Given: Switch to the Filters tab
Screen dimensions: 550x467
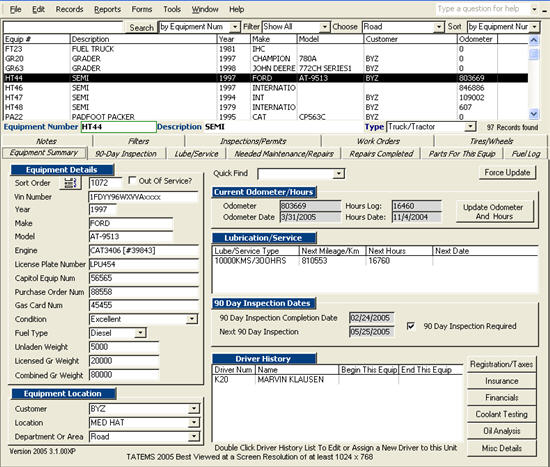Looking at the screenshot, I should pyautogui.click(x=139, y=141).
